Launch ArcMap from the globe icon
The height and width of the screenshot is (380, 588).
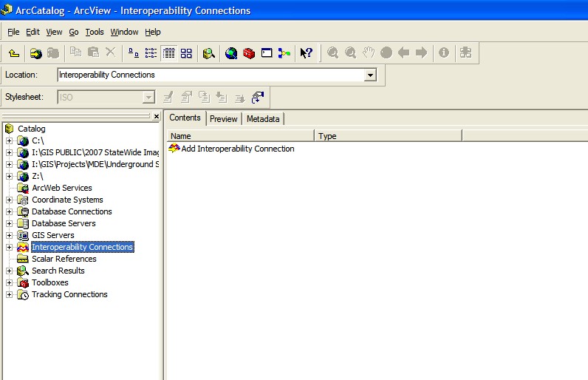tap(231, 53)
